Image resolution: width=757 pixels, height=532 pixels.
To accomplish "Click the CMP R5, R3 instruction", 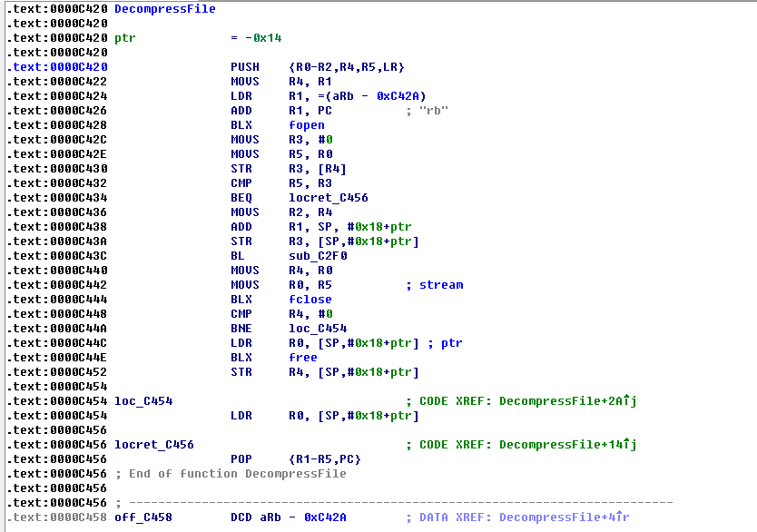I will point(281,183).
